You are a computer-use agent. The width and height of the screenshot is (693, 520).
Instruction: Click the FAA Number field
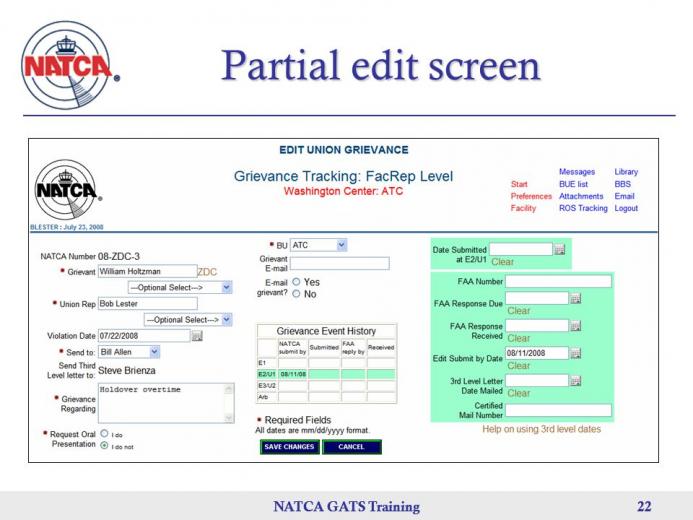click(x=558, y=281)
